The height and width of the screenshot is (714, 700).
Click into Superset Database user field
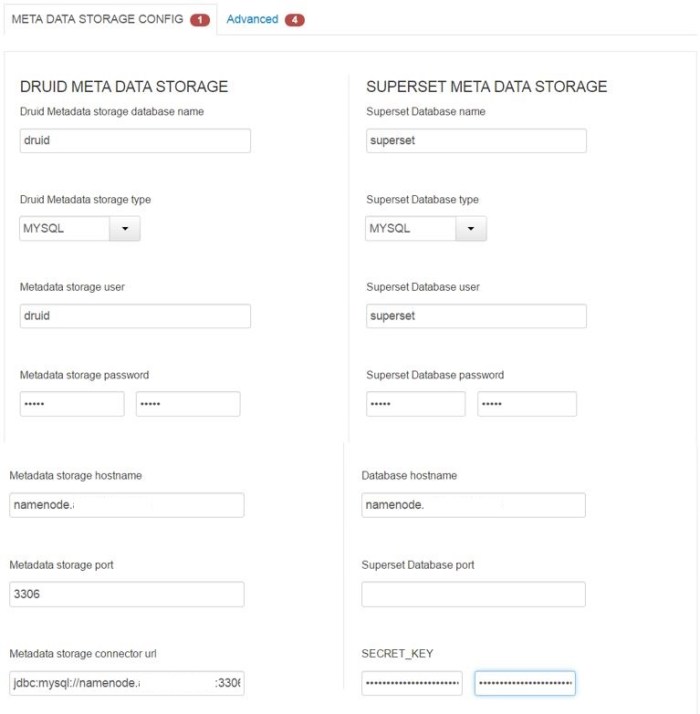476,316
